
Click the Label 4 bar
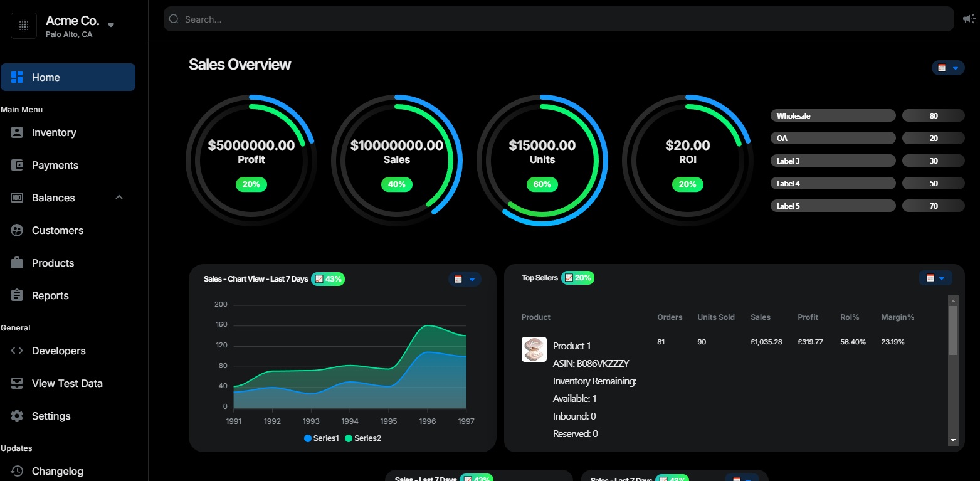point(833,183)
